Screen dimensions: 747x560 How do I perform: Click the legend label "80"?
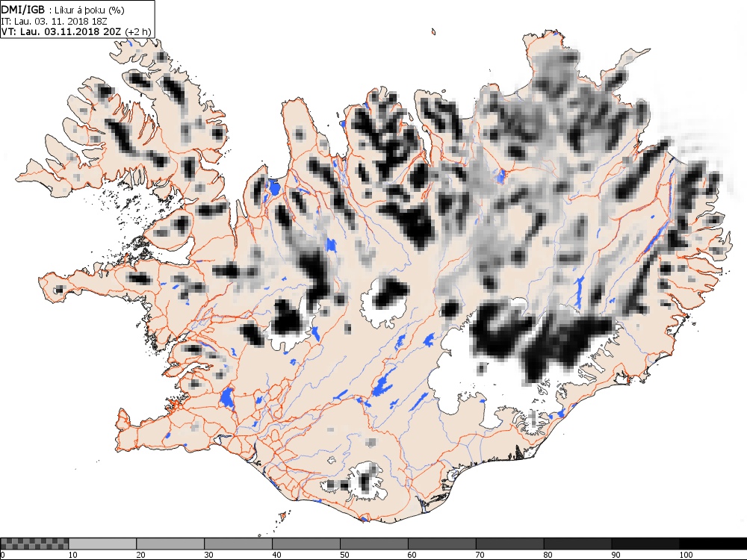pos(548,555)
